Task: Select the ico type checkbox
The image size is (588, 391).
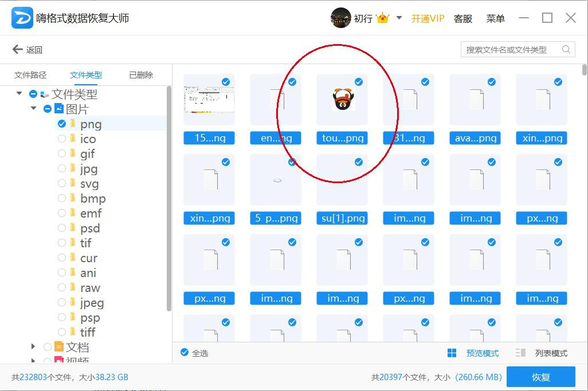Action: point(62,139)
